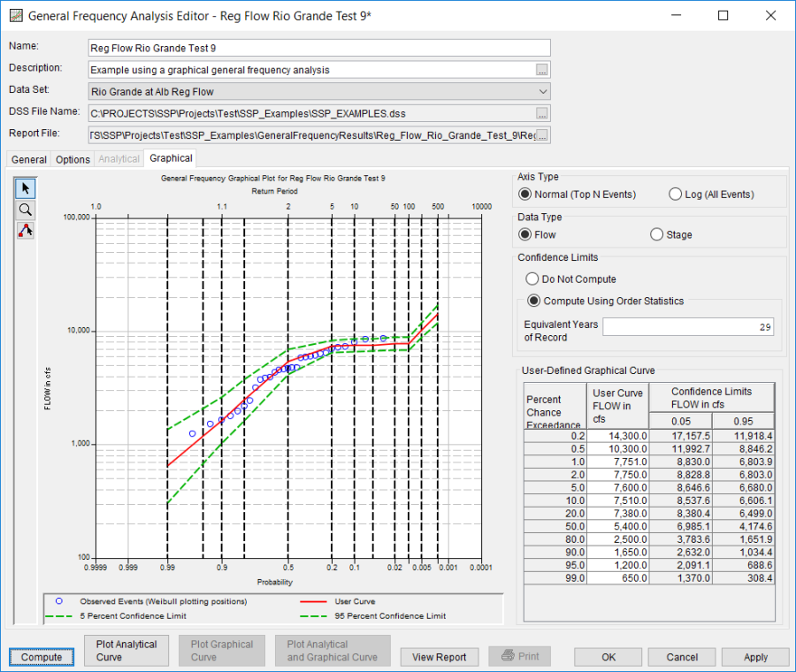Image resolution: width=796 pixels, height=672 pixels.
Task: Activate the zoom magnifier tool
Action: [26, 210]
